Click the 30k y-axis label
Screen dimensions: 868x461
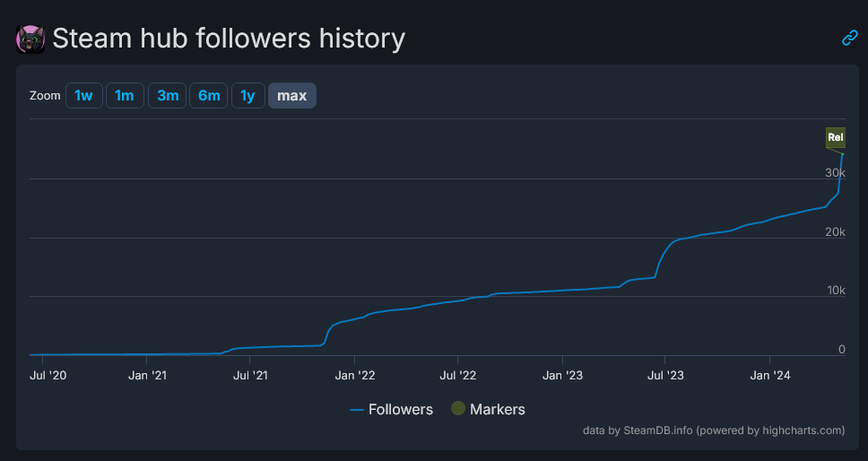(x=835, y=172)
